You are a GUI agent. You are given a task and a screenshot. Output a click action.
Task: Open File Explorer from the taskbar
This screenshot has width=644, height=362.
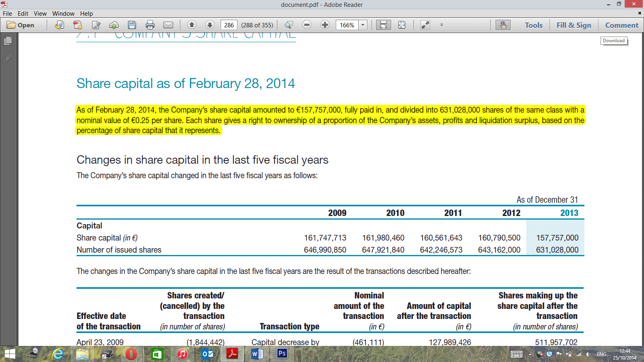click(x=83, y=354)
